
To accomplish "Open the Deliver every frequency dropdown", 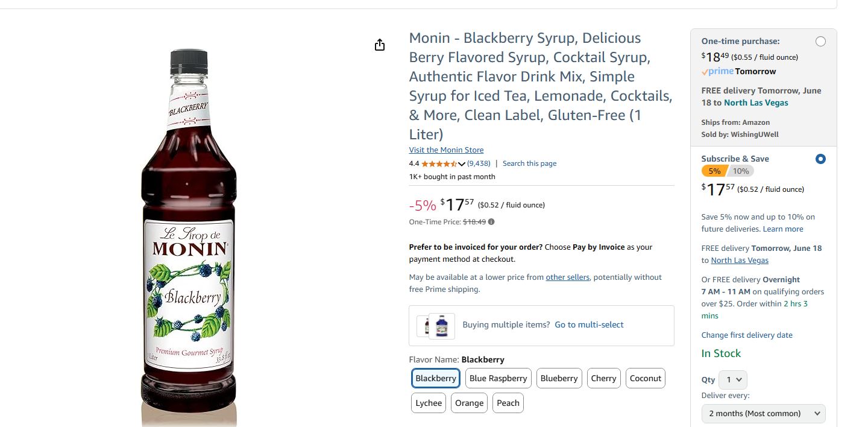I will 763,414.
